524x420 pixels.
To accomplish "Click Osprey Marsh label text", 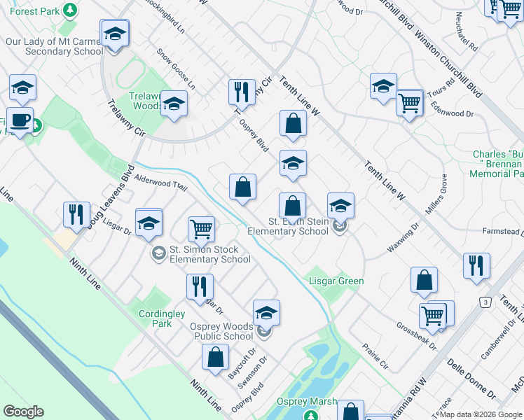I will tap(307, 401).
